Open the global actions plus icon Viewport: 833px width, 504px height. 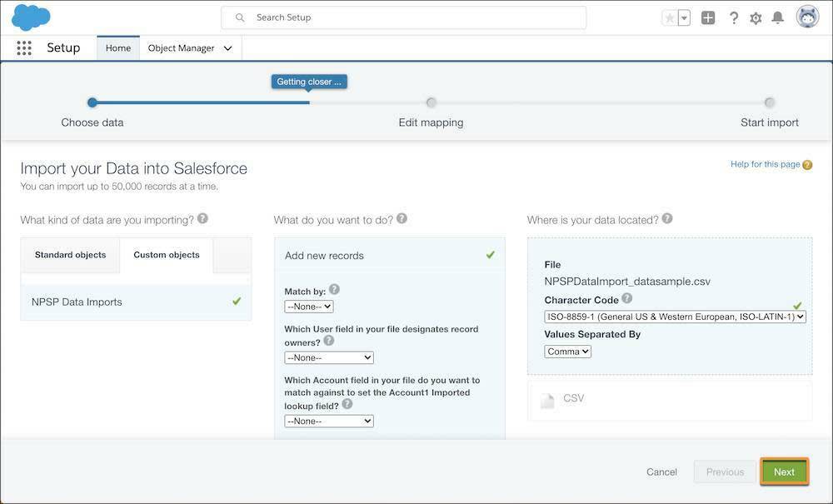tap(707, 18)
